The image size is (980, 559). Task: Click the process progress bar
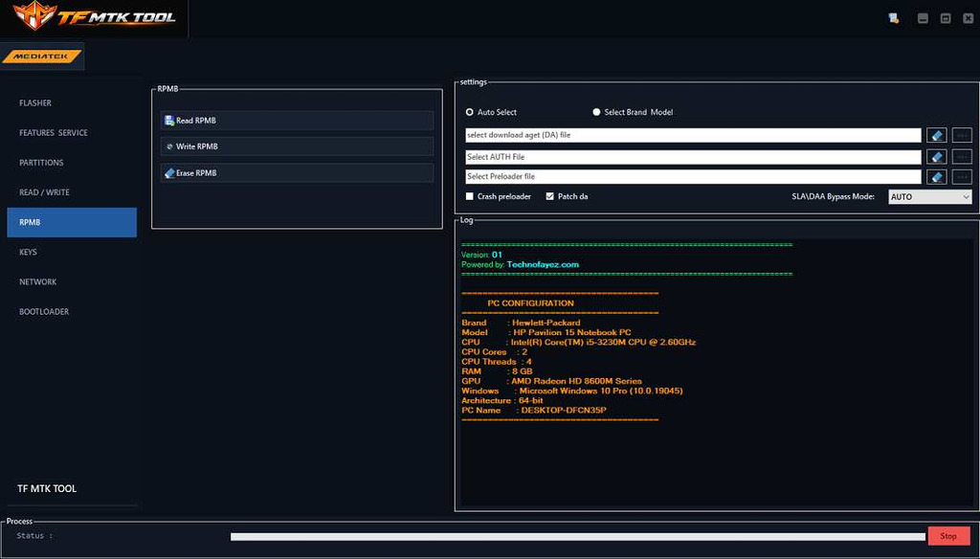pos(578,536)
